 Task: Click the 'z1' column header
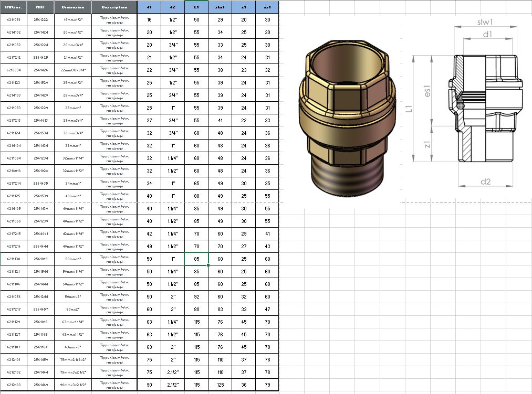(244, 7)
